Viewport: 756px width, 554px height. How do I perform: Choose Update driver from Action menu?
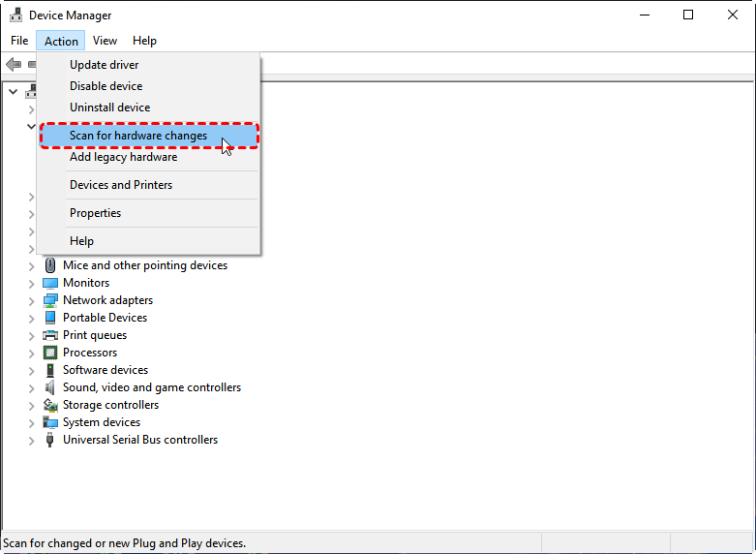[x=104, y=65]
